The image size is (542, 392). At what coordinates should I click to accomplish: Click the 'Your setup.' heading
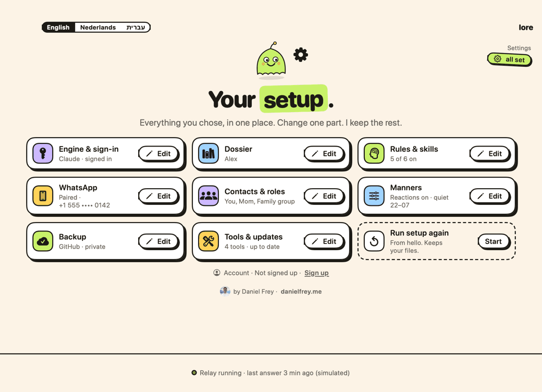coord(271,100)
